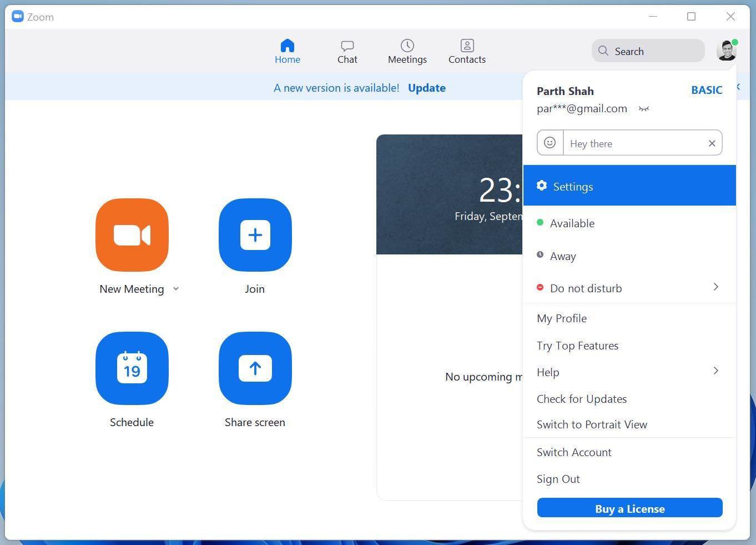Click the Update link in banner

[427, 88]
